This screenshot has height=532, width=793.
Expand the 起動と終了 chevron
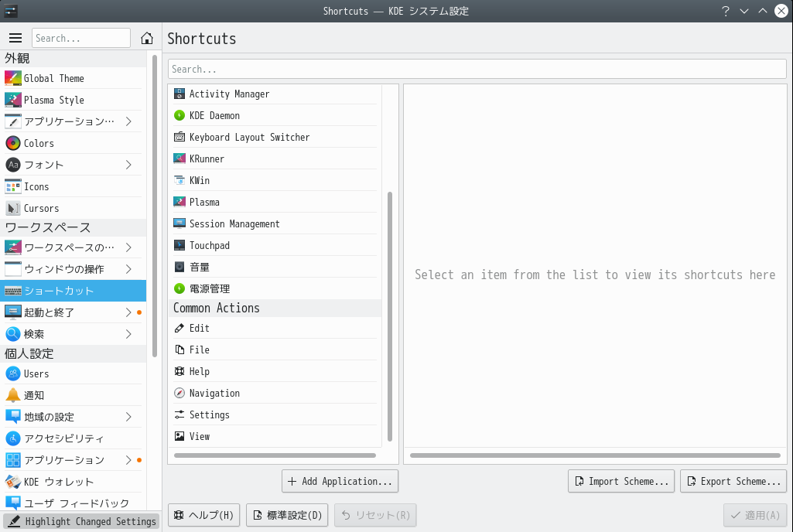(128, 312)
